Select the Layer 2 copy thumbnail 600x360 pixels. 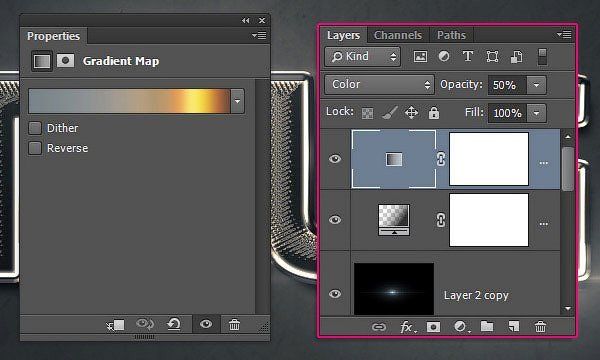point(394,289)
